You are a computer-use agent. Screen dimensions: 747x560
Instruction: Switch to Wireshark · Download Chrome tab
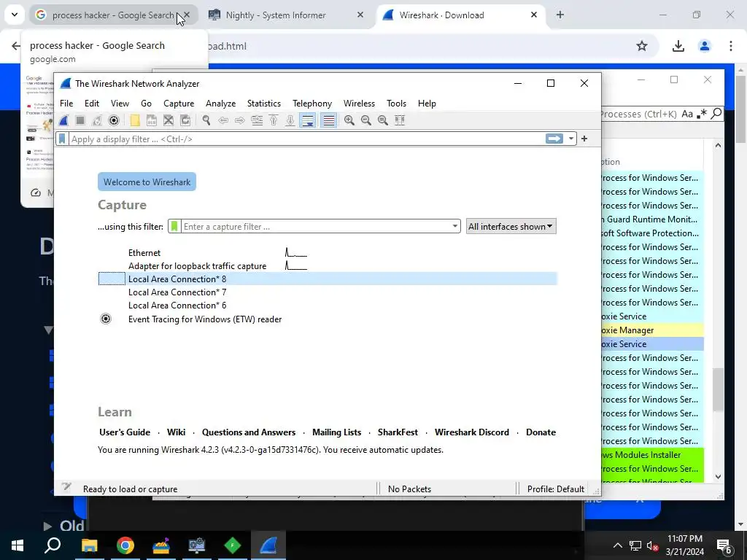click(461, 15)
